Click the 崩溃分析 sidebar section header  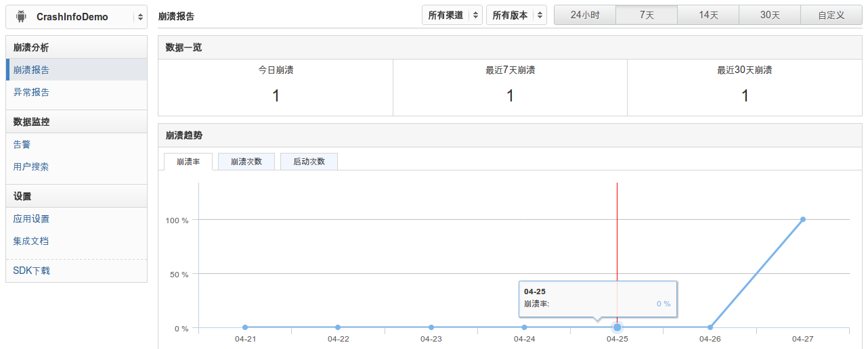[x=77, y=47]
